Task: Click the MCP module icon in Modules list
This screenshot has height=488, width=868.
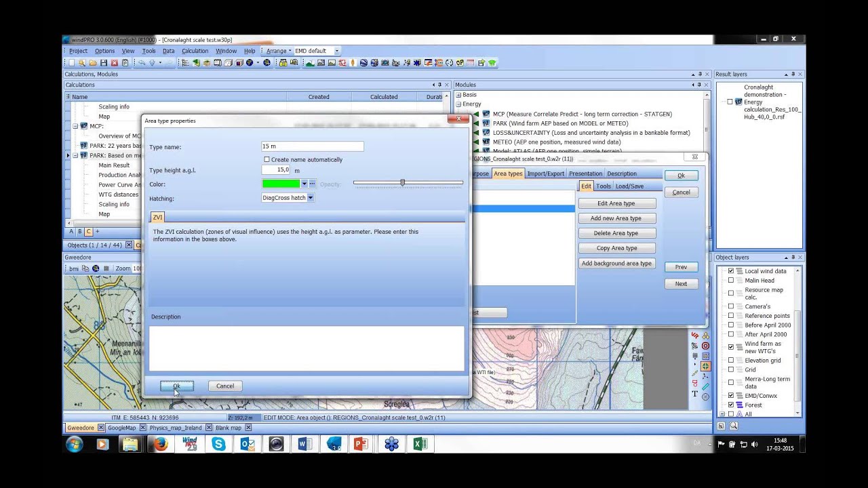Action: (x=486, y=114)
